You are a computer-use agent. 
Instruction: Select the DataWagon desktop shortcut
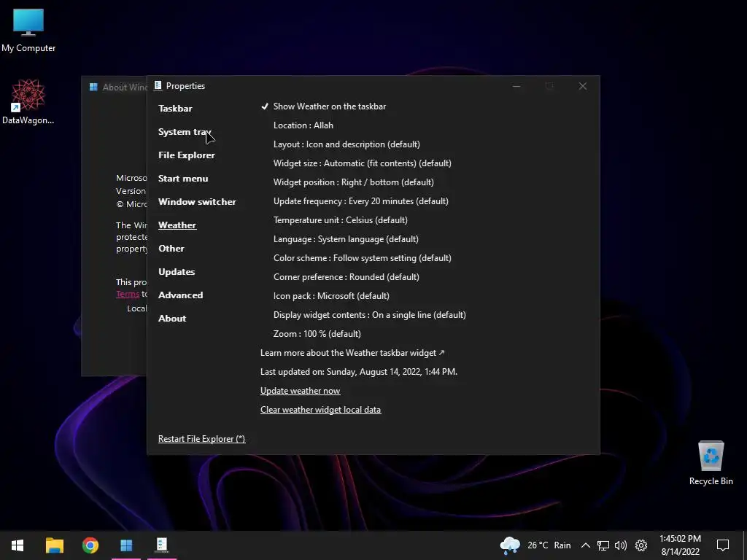click(28, 101)
